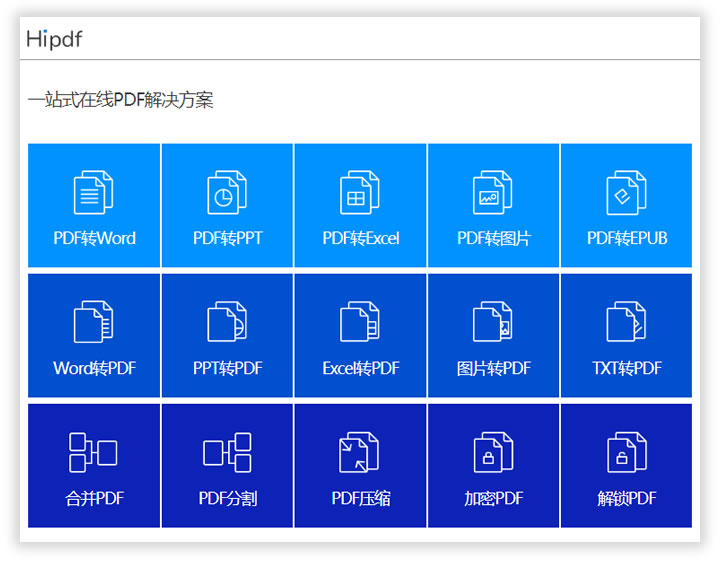The image size is (720, 566).
Task: Select the Word转PDF label
Action: 95,368
